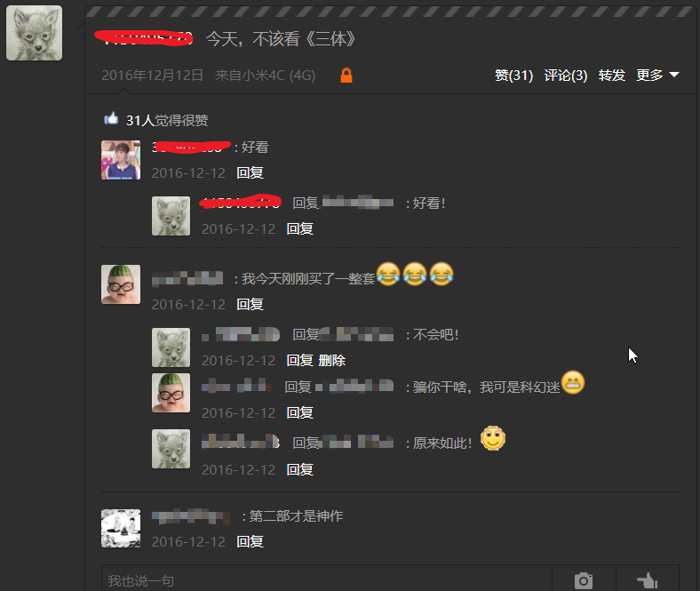Click 31人觉得很赞 likes list
The image size is (700, 591).
click(x=167, y=120)
